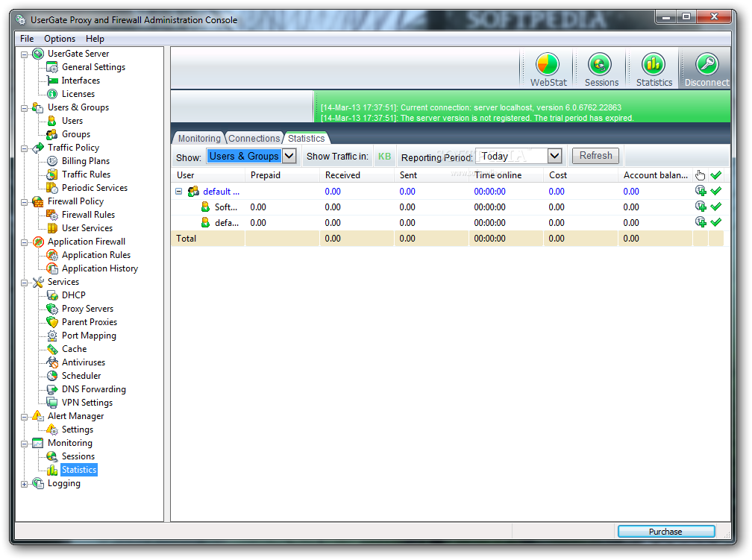
Task: Select Scheduler tree node
Action: [81, 376]
